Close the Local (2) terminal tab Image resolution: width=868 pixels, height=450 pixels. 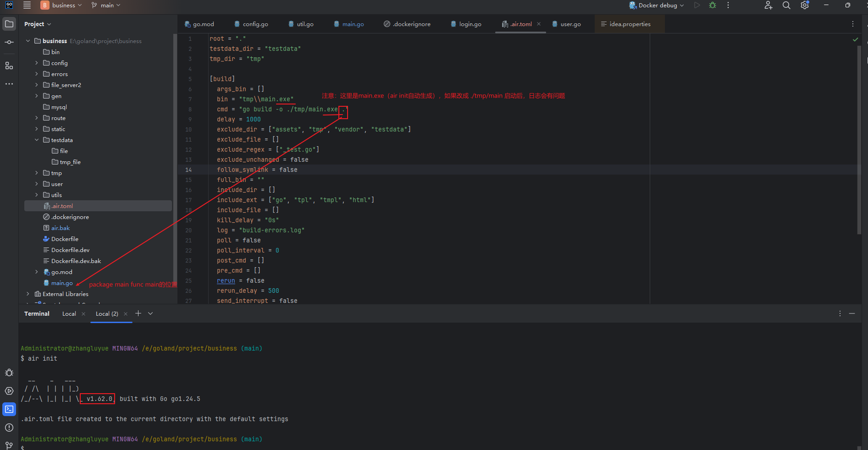click(x=126, y=314)
